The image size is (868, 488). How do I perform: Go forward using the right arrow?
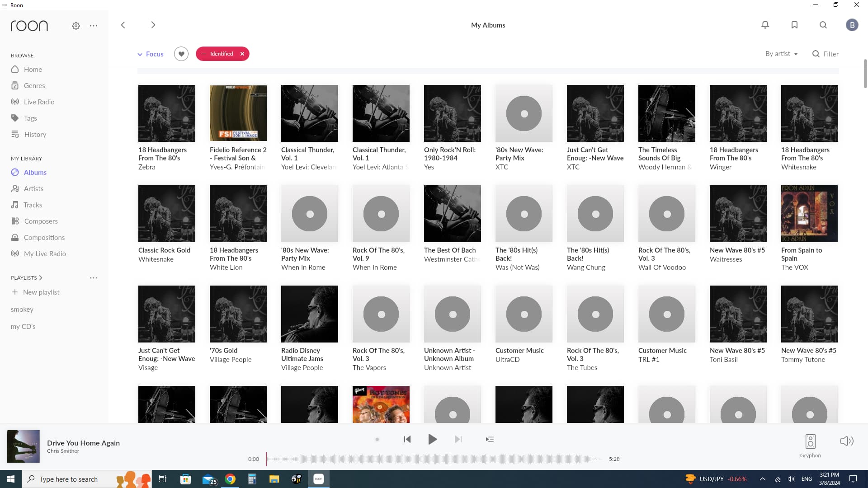coord(153,25)
